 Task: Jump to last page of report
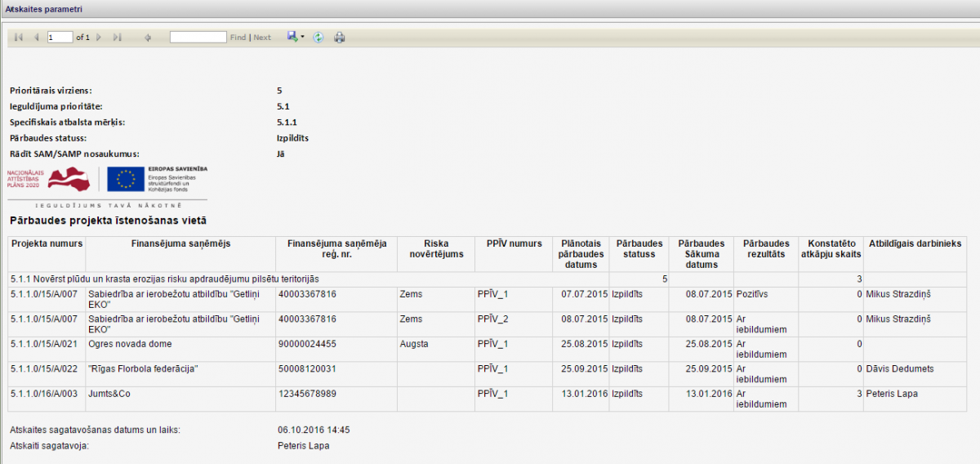(117, 38)
